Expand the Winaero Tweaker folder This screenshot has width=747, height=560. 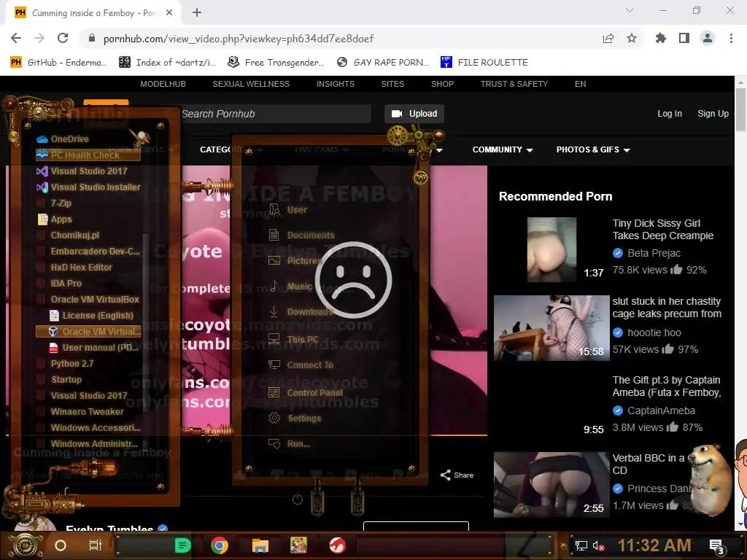[88, 411]
